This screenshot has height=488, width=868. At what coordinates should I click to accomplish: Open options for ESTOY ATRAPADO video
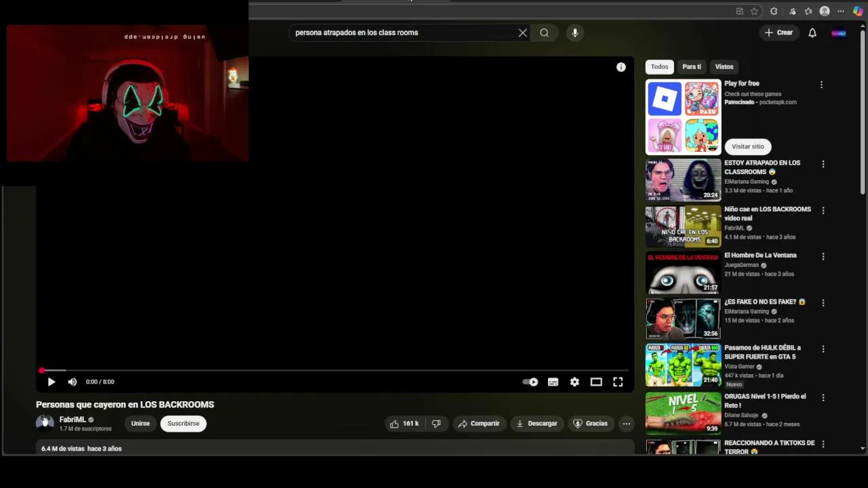(x=823, y=164)
